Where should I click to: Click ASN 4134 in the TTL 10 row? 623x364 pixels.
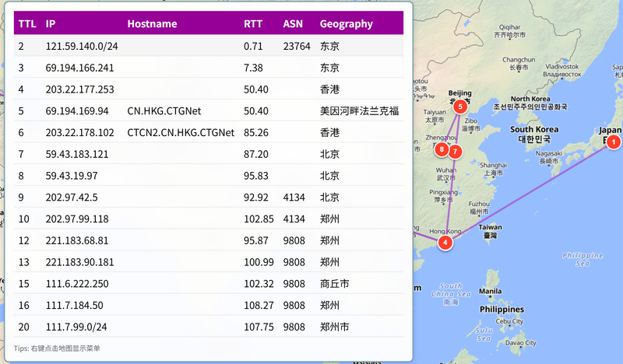click(294, 219)
